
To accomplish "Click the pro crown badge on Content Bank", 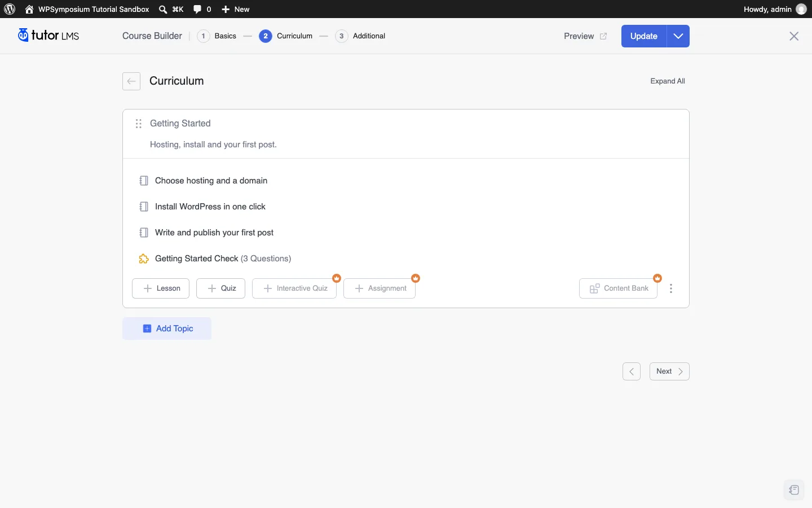I will coord(657,278).
